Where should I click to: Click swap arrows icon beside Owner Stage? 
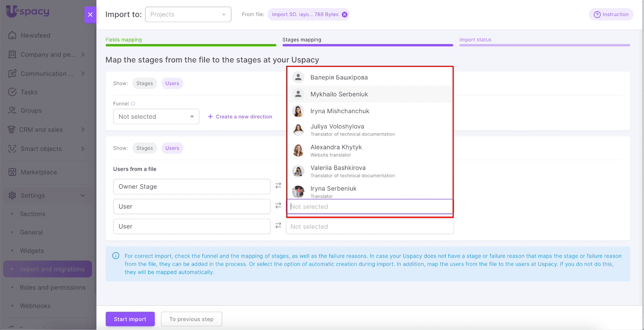coord(278,186)
